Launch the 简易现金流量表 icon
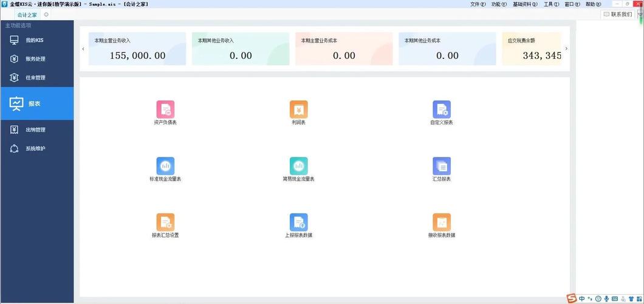This screenshot has width=644, height=304. tap(298, 166)
